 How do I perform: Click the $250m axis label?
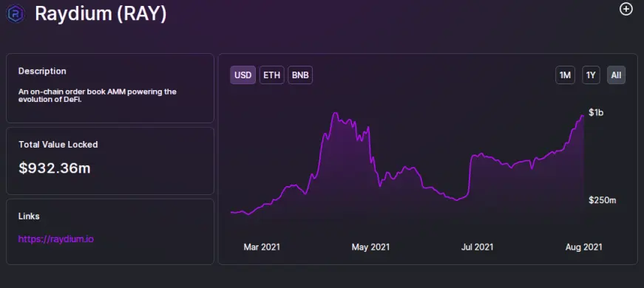tap(603, 200)
